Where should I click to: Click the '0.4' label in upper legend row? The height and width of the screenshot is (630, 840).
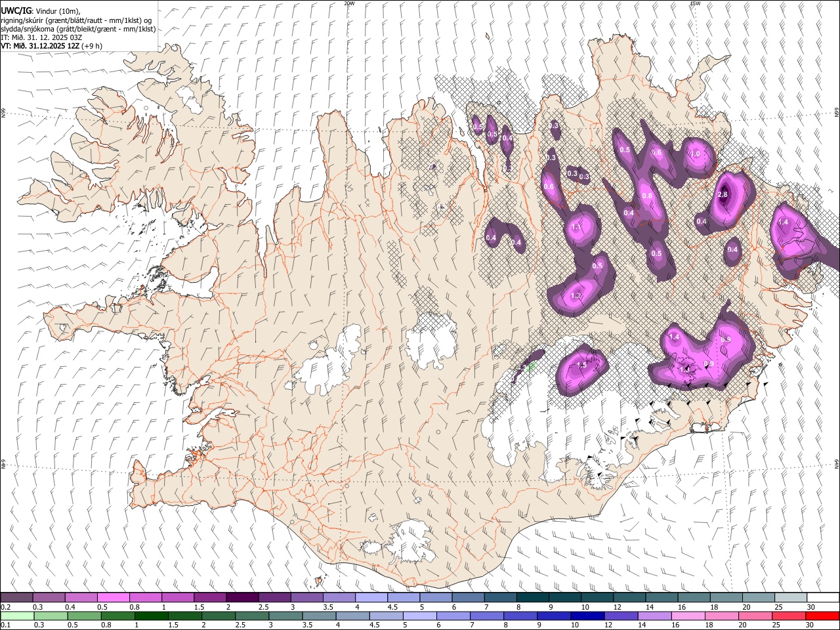pyautogui.click(x=70, y=607)
